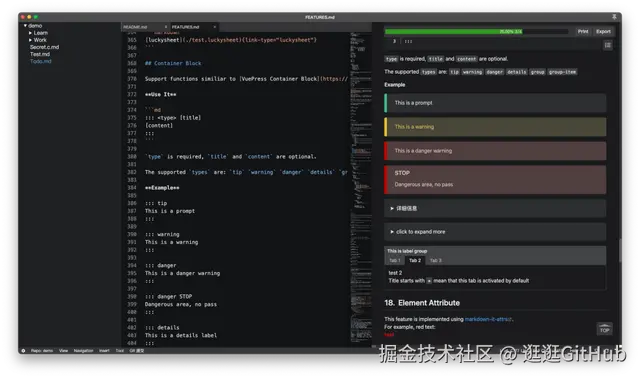Click the Export button
The image size is (640, 378).
603,31
